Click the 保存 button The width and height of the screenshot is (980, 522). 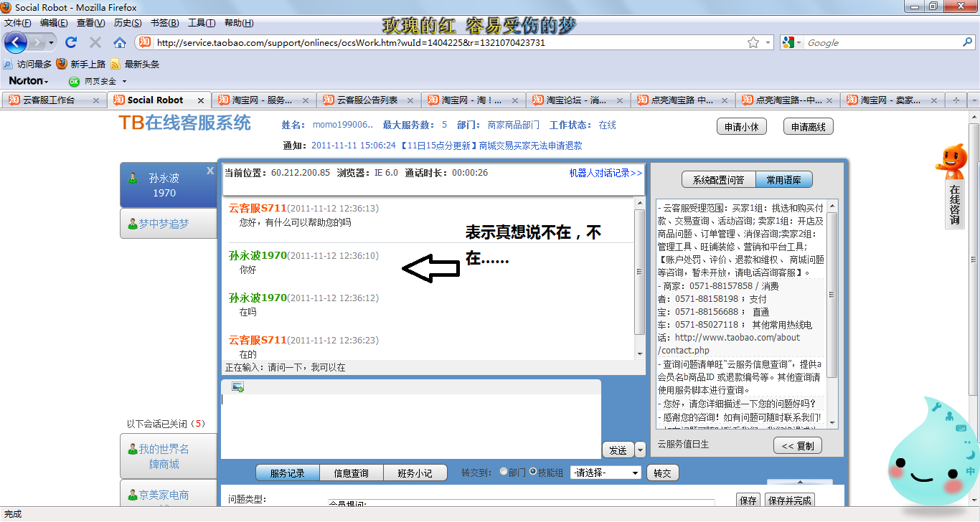pyautogui.click(x=748, y=500)
